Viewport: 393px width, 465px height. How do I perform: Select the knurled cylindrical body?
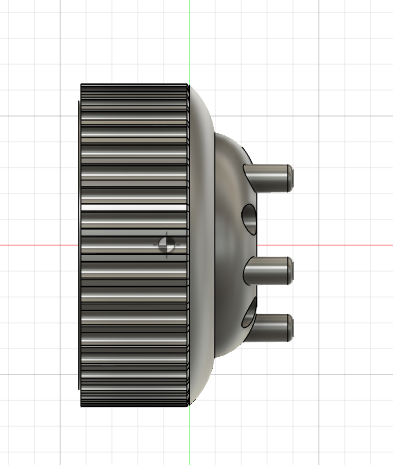134,245
